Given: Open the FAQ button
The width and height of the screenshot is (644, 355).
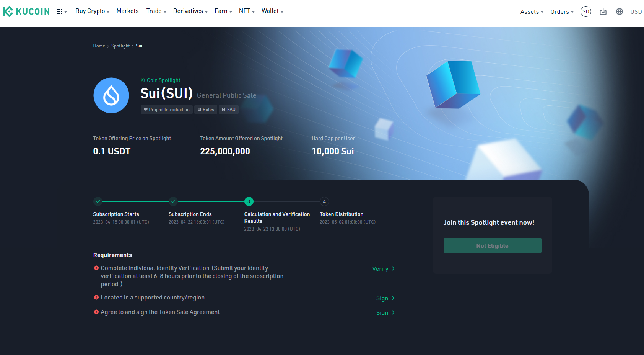Looking at the screenshot, I should [x=229, y=110].
